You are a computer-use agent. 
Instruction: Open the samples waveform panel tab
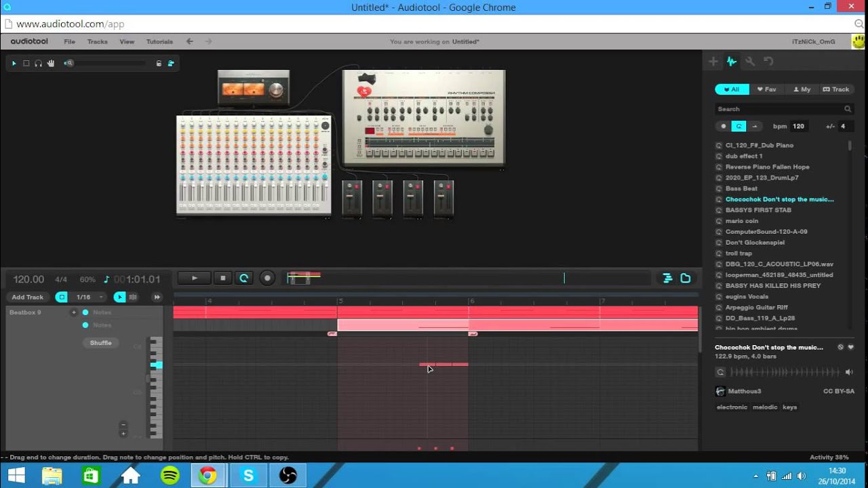[x=731, y=61]
